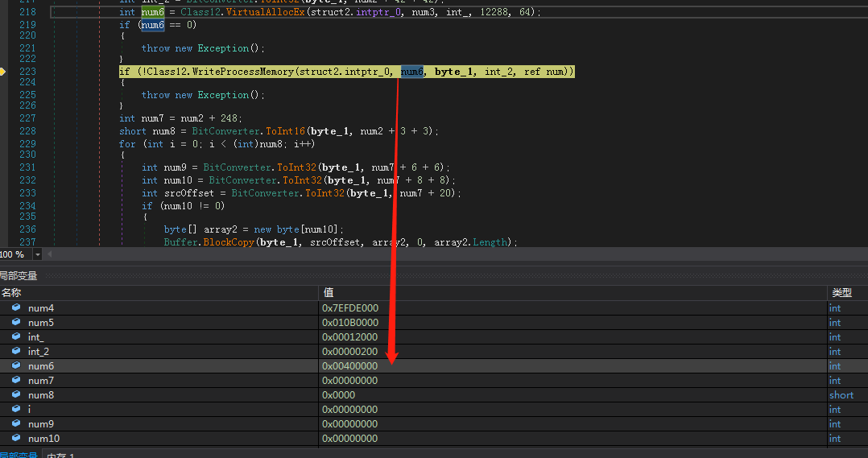Select the num5 variable name

[41, 323]
